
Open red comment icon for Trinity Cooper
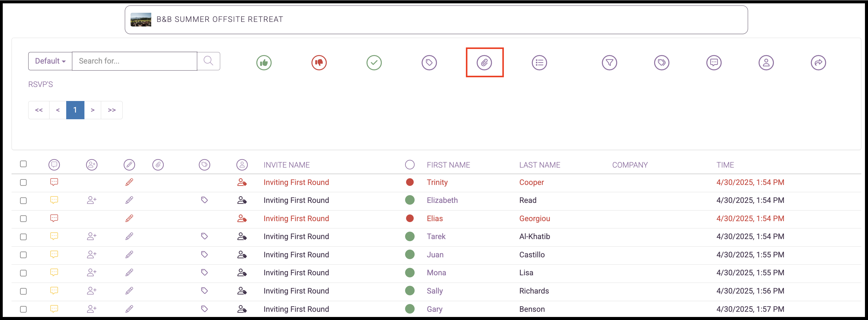click(x=54, y=182)
